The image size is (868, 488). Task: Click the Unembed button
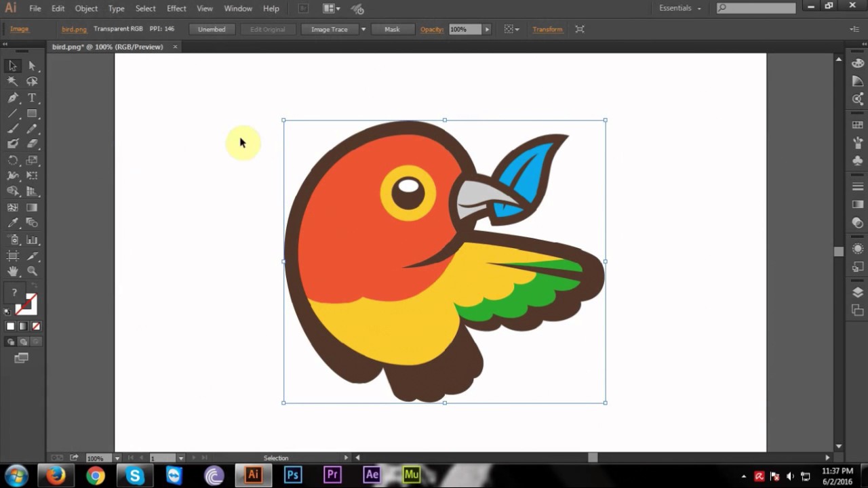[212, 29]
